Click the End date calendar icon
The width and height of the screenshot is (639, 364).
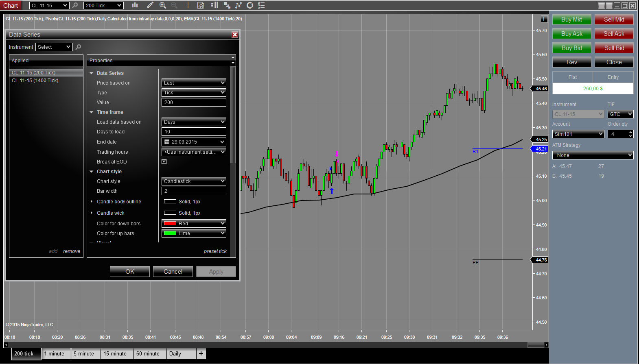pos(167,142)
